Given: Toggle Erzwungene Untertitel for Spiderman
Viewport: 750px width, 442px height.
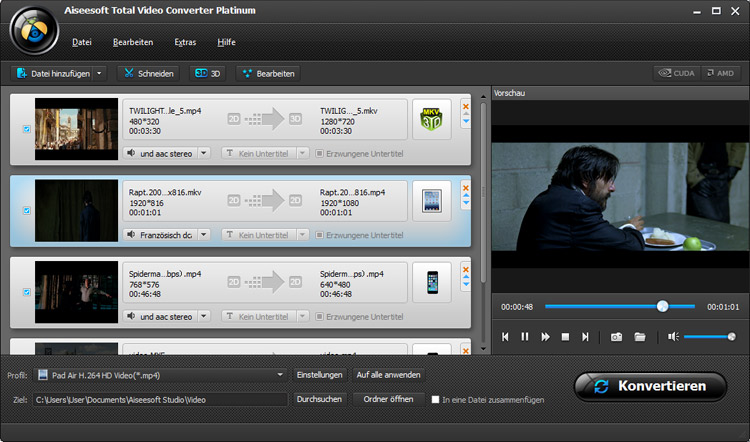Looking at the screenshot, I should pyautogui.click(x=319, y=317).
